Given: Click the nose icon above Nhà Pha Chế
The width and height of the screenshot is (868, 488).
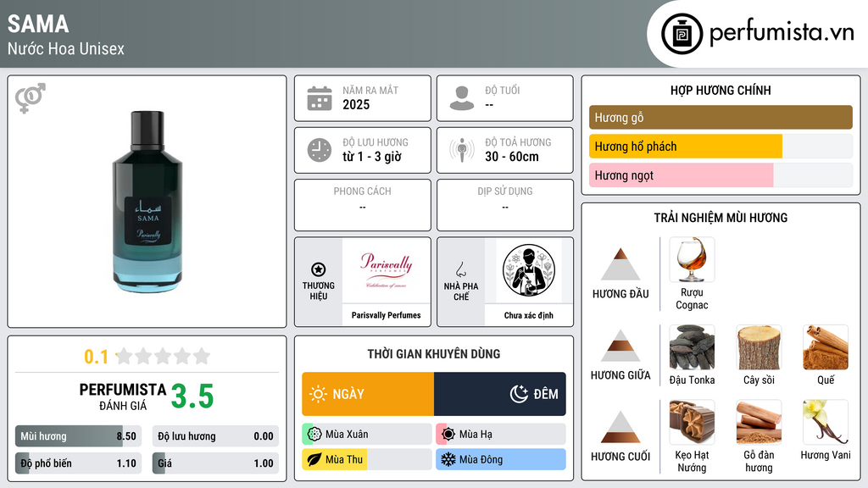Looking at the screenshot, I should tap(460, 269).
